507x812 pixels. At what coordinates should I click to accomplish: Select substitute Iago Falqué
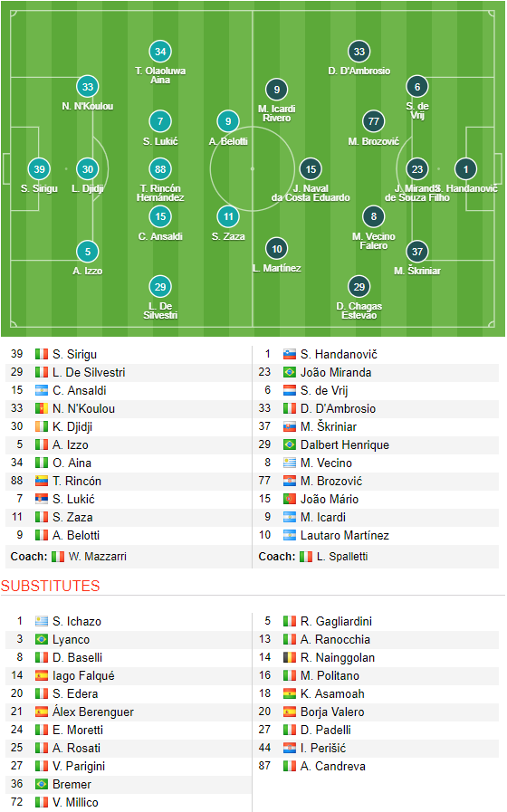(x=83, y=676)
